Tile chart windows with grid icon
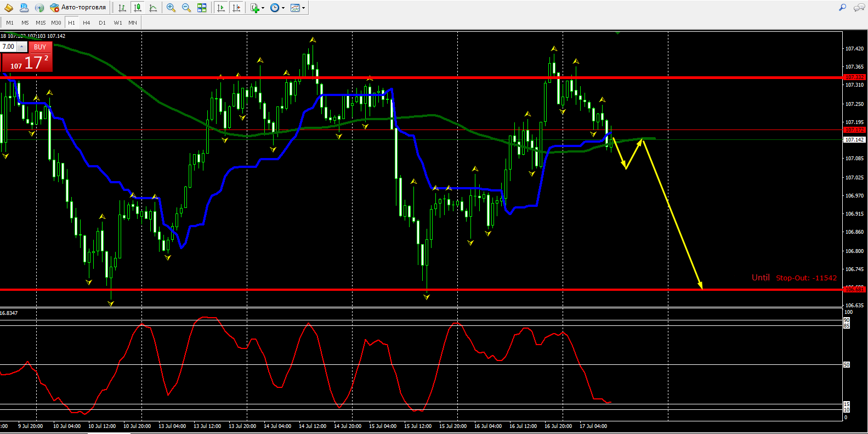Image resolution: width=868 pixels, height=434 pixels. point(202,8)
